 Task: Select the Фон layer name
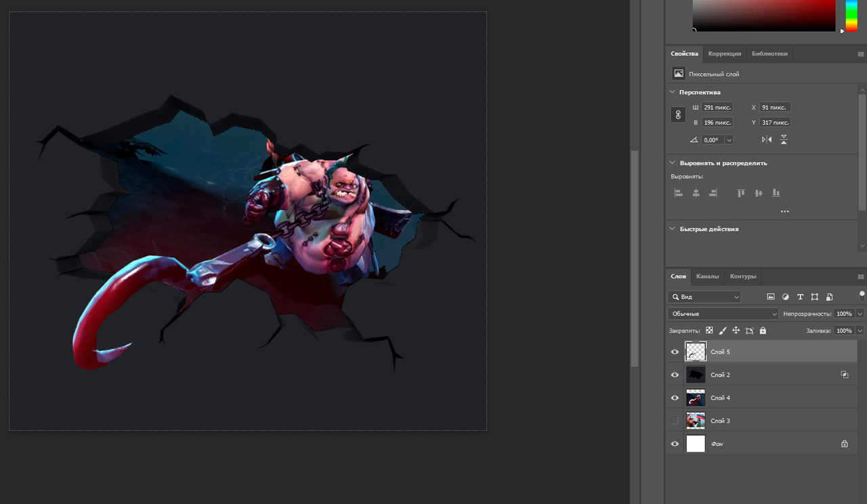click(717, 444)
